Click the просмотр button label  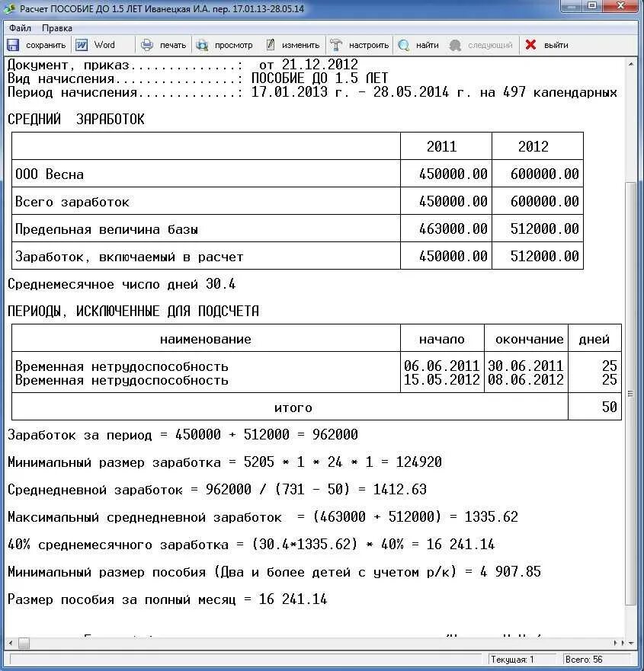point(234,45)
